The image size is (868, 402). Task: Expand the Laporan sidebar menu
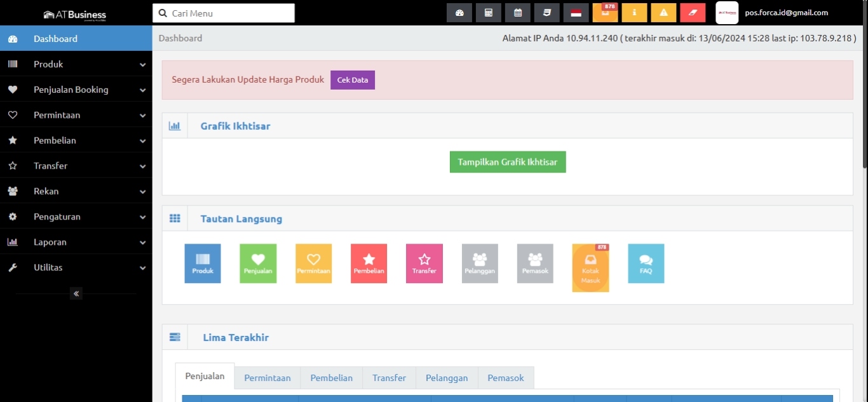[x=76, y=242]
